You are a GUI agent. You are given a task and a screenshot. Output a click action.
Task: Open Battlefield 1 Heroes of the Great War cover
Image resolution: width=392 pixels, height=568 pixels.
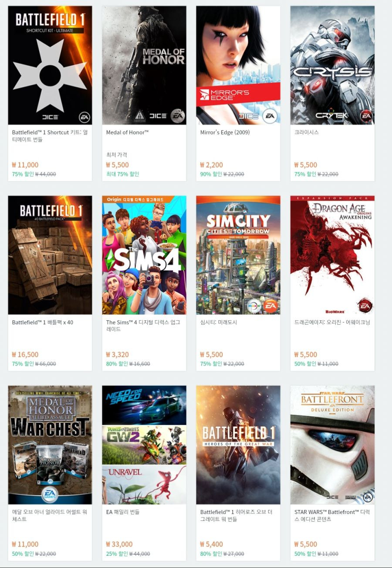coord(238,445)
